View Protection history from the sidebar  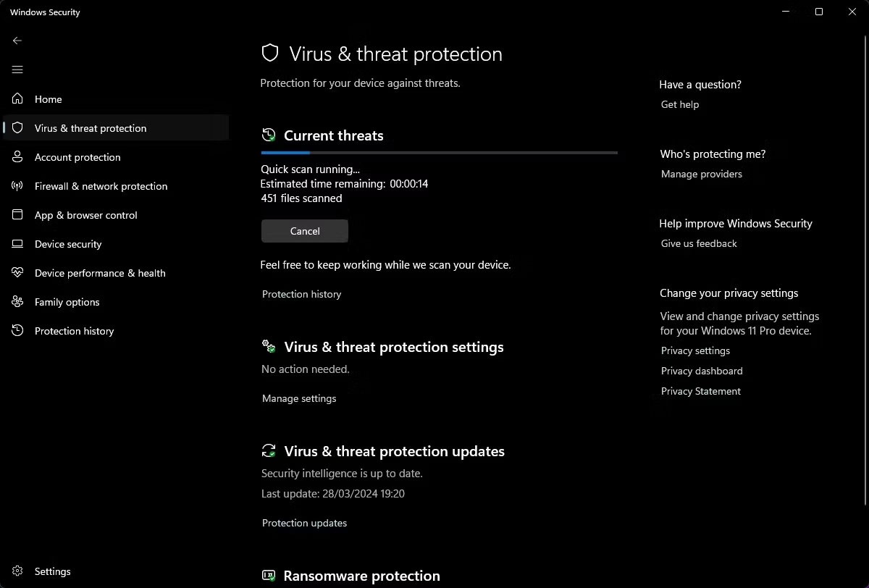(74, 331)
